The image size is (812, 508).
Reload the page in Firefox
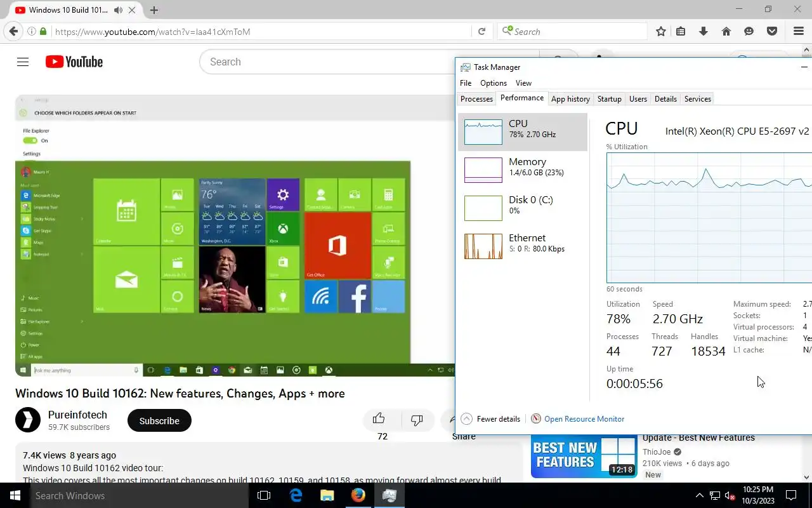pyautogui.click(x=481, y=31)
